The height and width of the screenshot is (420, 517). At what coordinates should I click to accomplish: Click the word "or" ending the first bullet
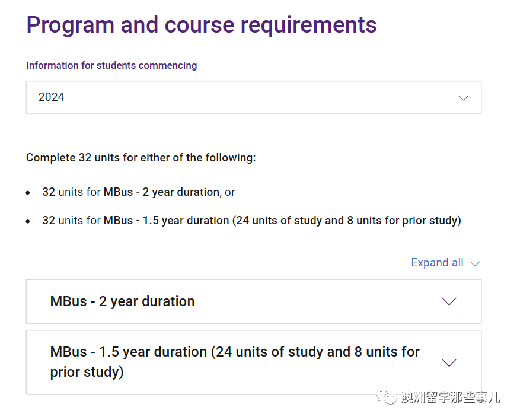[x=230, y=192]
